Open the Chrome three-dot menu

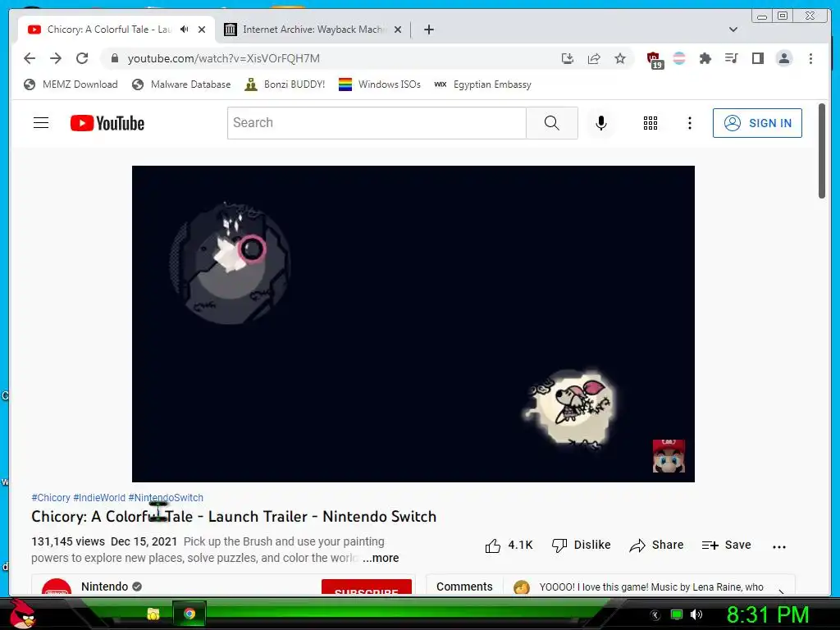pyautogui.click(x=810, y=58)
